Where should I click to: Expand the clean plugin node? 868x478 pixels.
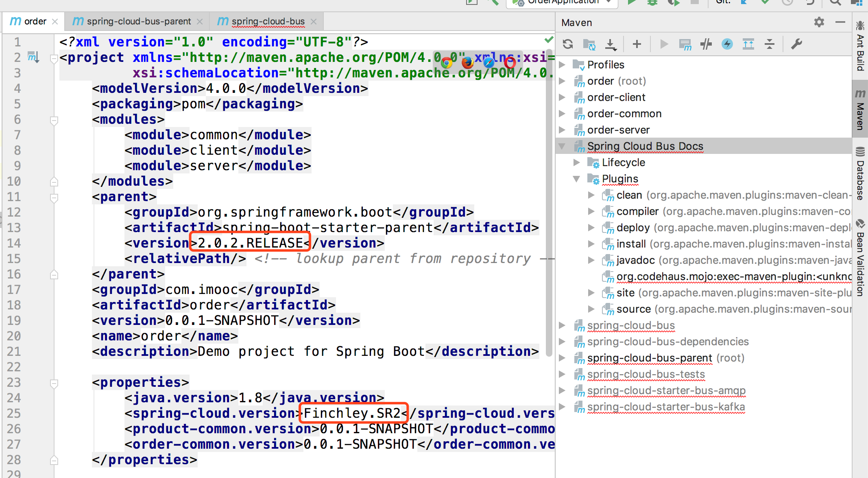[x=591, y=195]
